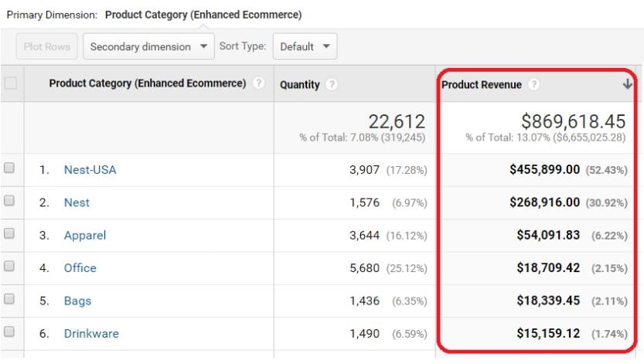Click the total revenue $869,618.45
The image size is (644, 364).
pos(574,121)
